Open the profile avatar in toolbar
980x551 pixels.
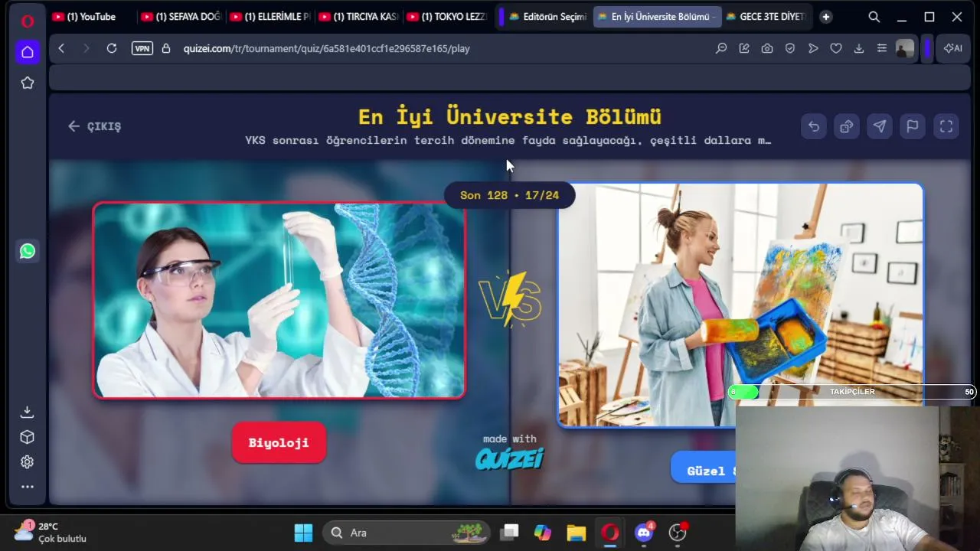tap(905, 49)
